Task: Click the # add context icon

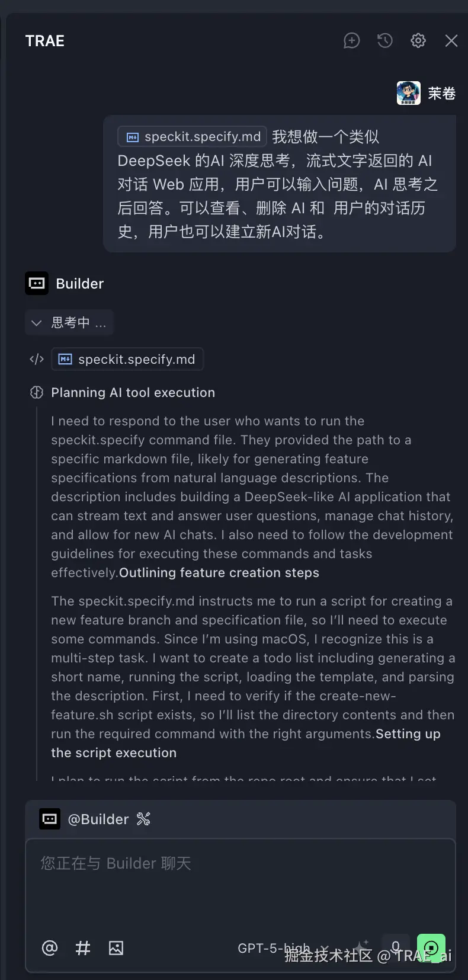Action: 83,948
